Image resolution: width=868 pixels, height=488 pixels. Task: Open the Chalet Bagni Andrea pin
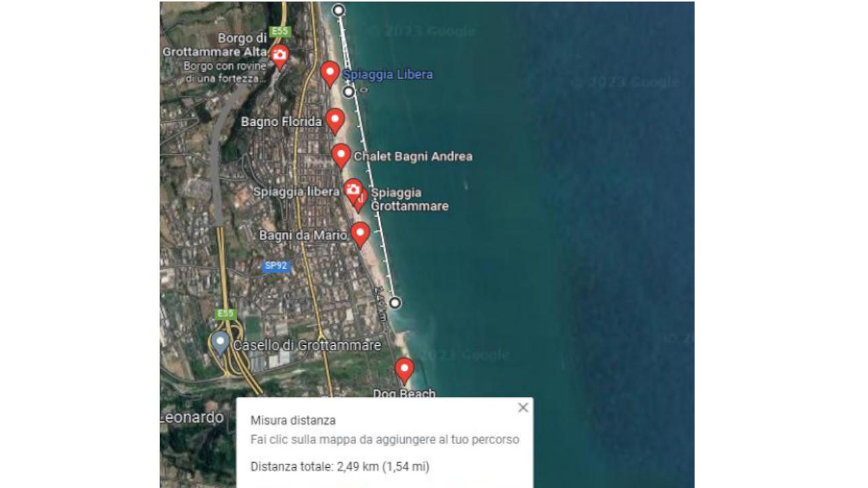click(x=341, y=156)
